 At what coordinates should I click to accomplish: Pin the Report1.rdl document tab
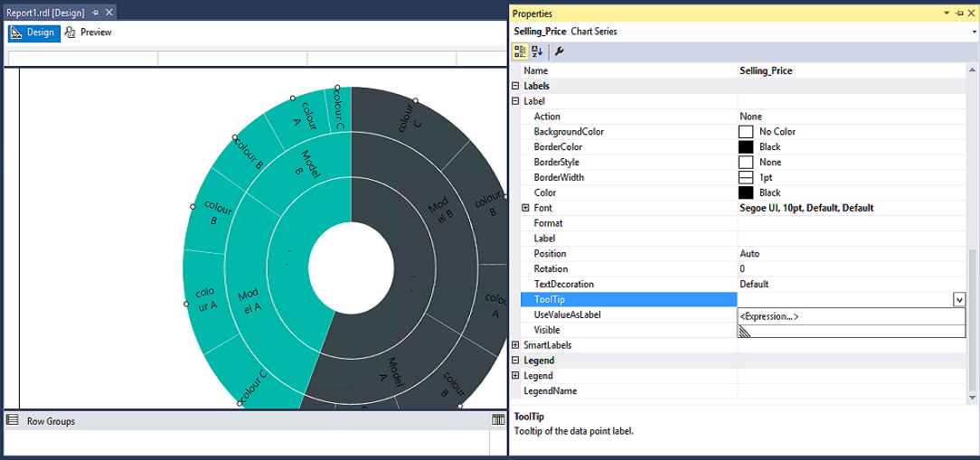point(96,14)
